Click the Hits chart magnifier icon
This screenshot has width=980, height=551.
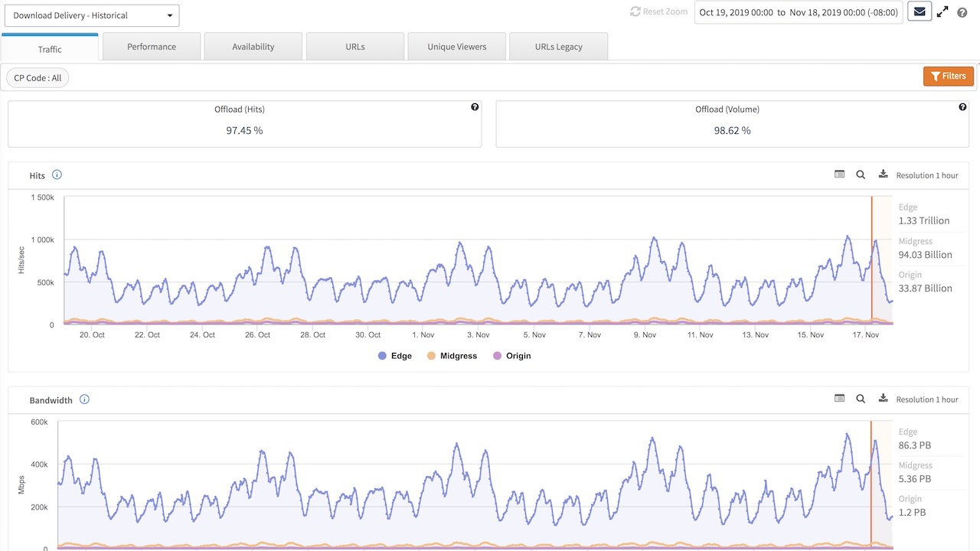861,174
